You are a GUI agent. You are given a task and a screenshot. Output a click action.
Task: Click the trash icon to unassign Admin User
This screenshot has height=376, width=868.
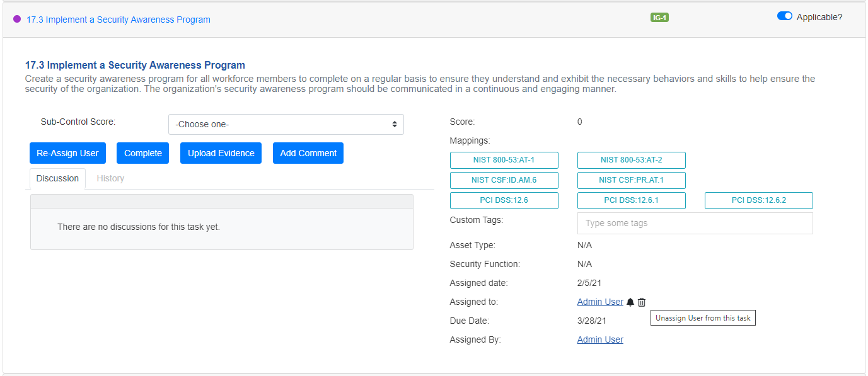click(642, 302)
